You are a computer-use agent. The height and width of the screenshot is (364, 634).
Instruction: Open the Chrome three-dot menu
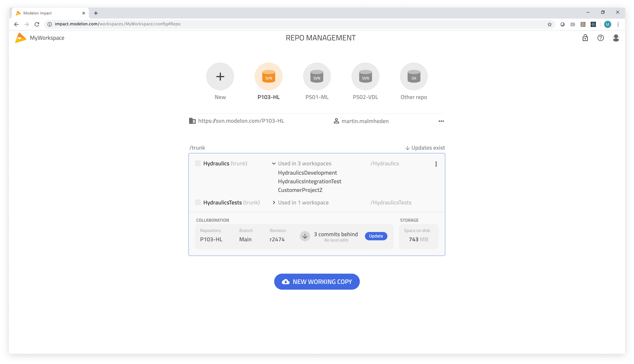[x=618, y=24]
